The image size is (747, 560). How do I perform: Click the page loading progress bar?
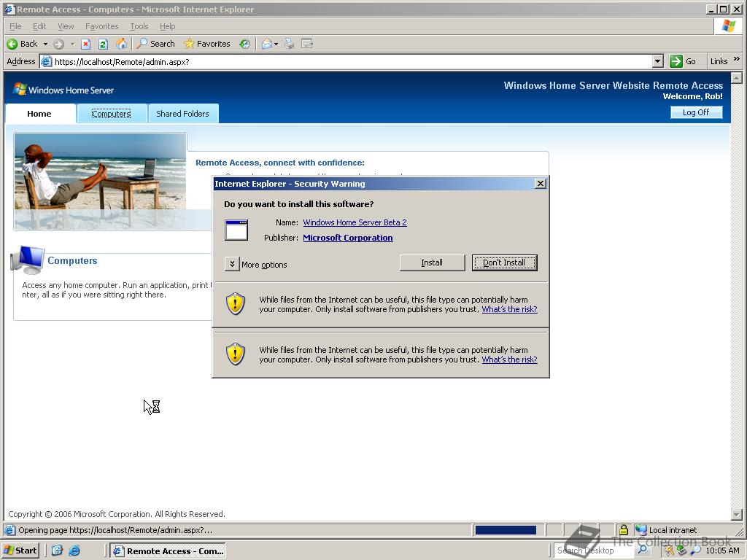point(506,531)
